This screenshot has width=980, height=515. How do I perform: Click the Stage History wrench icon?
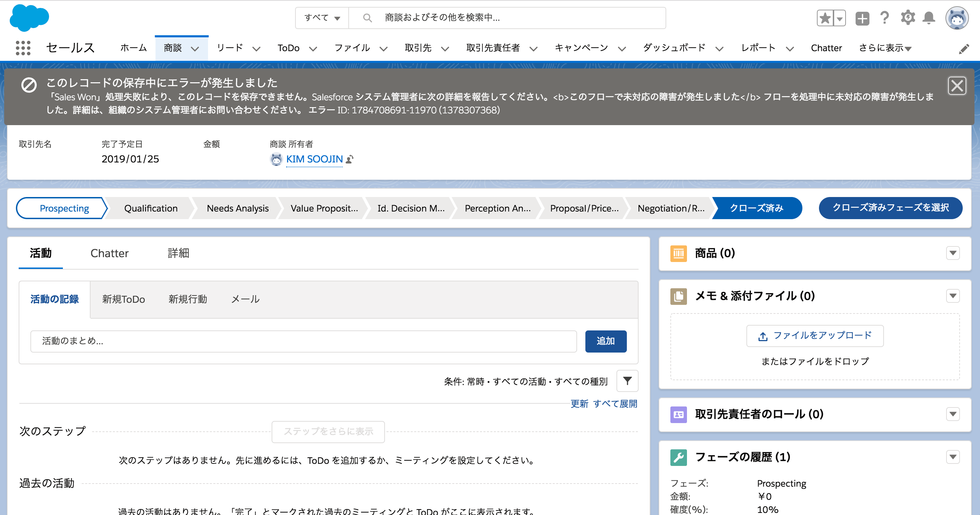pos(678,457)
